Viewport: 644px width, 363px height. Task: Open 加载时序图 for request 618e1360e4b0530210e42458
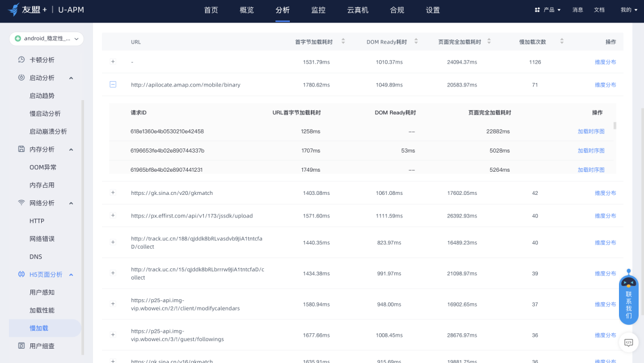(591, 131)
